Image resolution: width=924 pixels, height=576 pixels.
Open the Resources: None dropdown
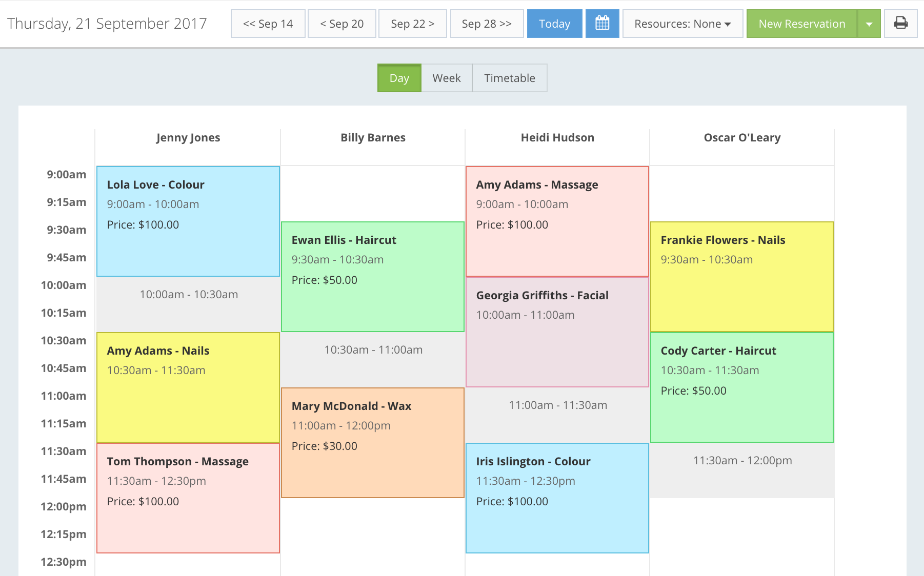(x=682, y=24)
